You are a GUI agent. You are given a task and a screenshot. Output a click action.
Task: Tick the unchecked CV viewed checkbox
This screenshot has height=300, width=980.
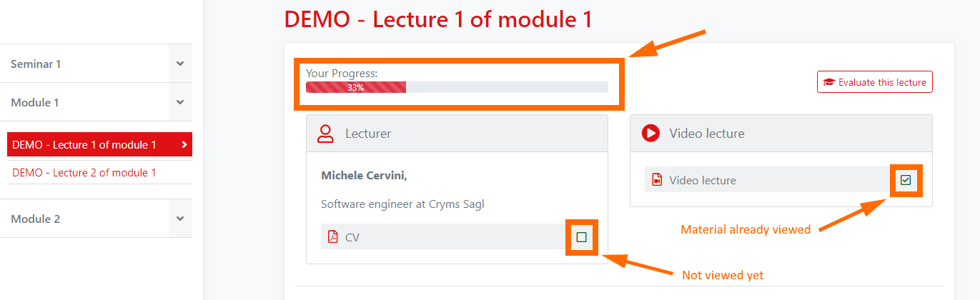tap(581, 237)
